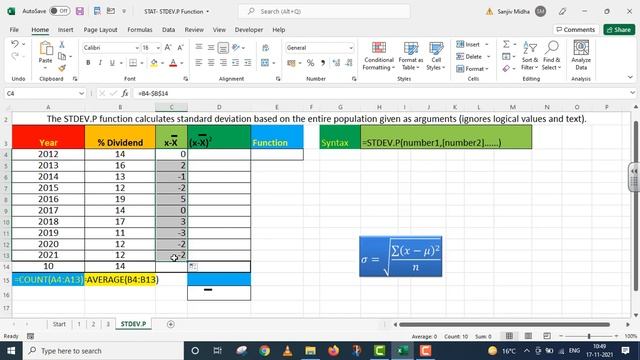Click the Share button
640x360 pixels.
(619, 29)
